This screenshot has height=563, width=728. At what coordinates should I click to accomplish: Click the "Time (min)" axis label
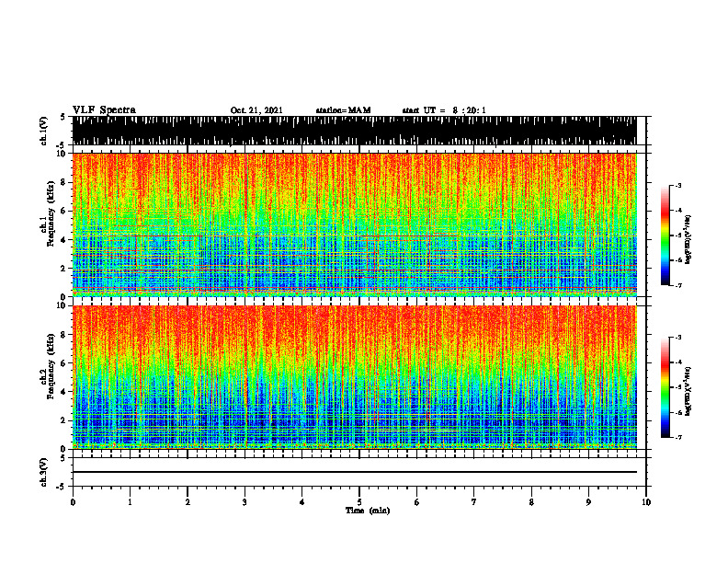pos(368,511)
